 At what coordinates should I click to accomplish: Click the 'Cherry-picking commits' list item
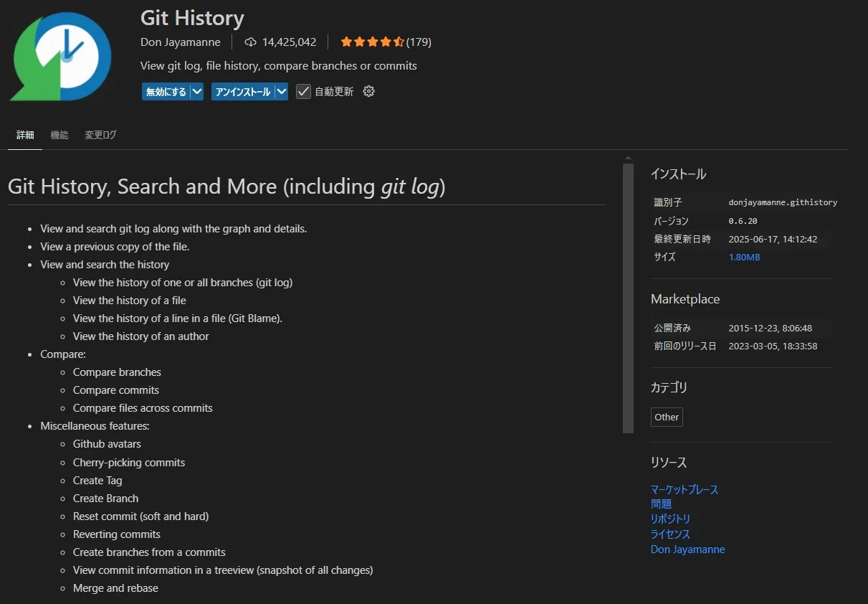[x=129, y=463]
